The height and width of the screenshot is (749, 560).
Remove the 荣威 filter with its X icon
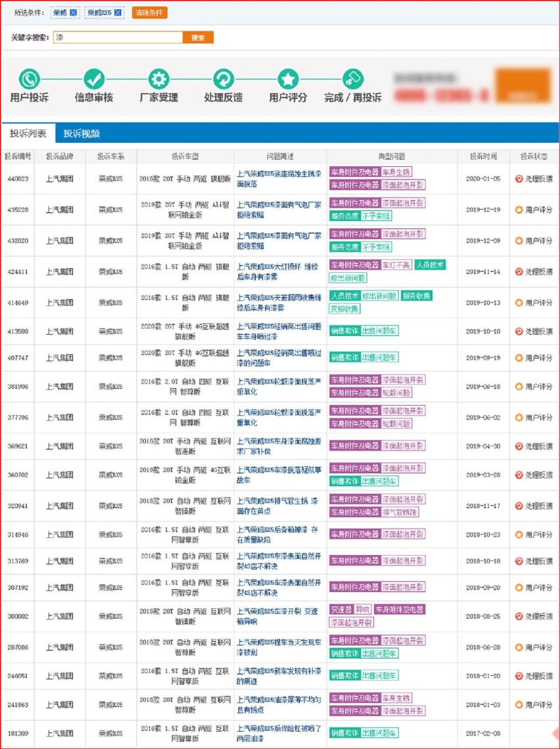[x=73, y=13]
